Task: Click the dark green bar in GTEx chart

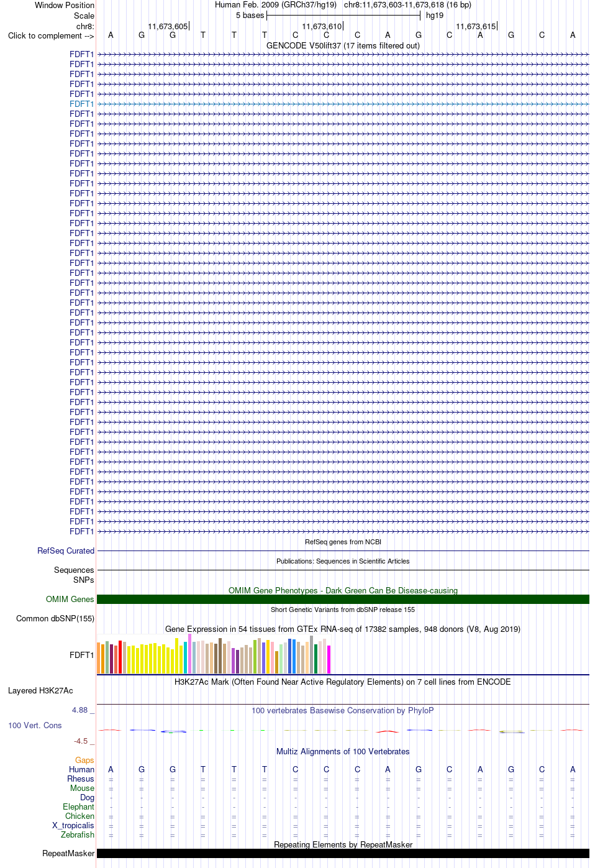Action: pos(316,659)
